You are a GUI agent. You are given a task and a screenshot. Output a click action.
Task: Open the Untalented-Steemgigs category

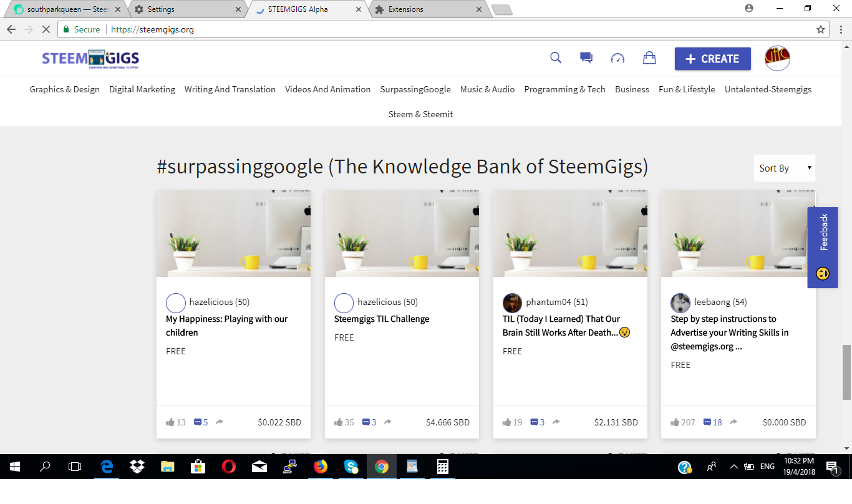point(768,89)
